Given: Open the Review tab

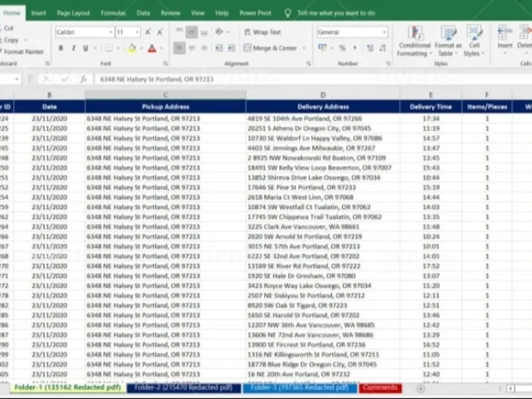Looking at the screenshot, I should coord(170,13).
